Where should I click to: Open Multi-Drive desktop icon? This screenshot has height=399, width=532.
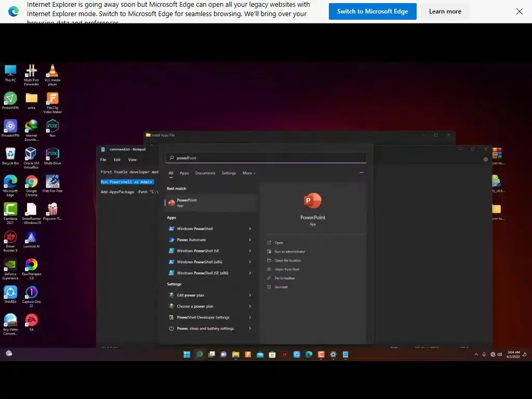point(52,156)
